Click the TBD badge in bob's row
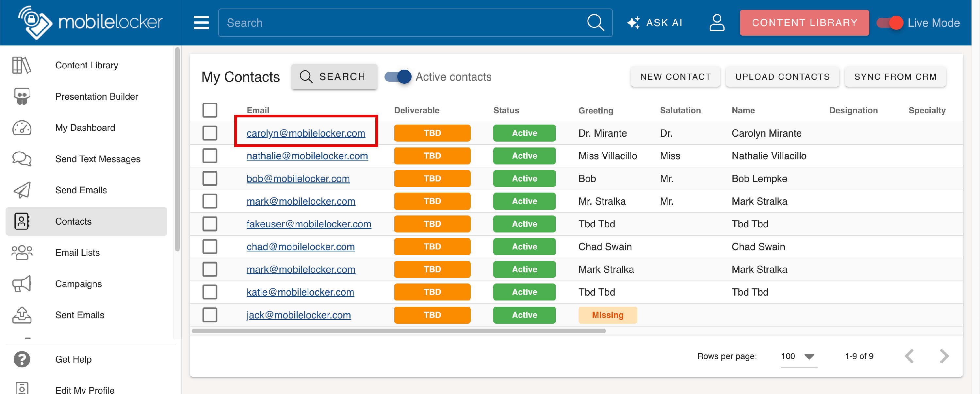980x394 pixels. point(432,179)
